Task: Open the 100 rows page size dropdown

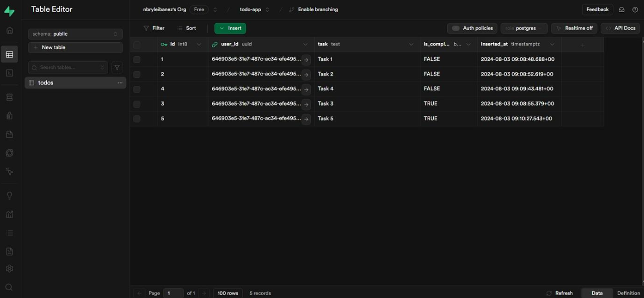Action: pyautogui.click(x=228, y=293)
